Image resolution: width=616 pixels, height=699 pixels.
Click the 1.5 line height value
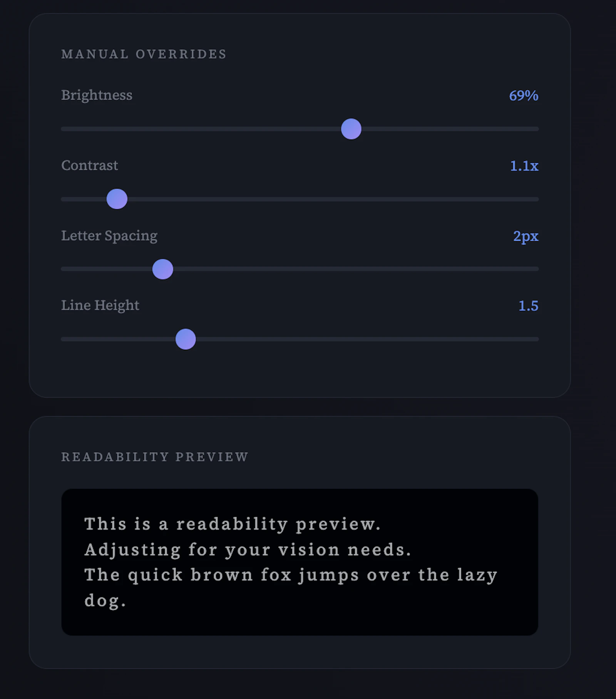(528, 306)
